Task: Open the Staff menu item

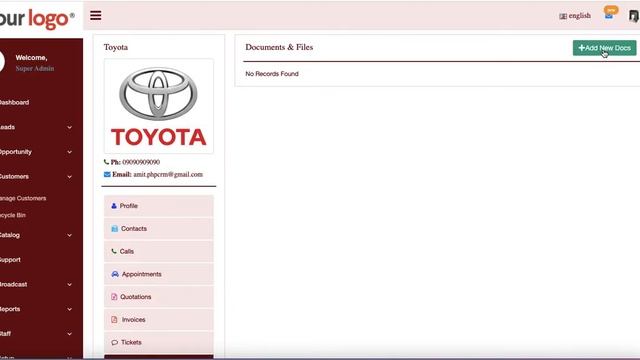Action: coord(5,334)
